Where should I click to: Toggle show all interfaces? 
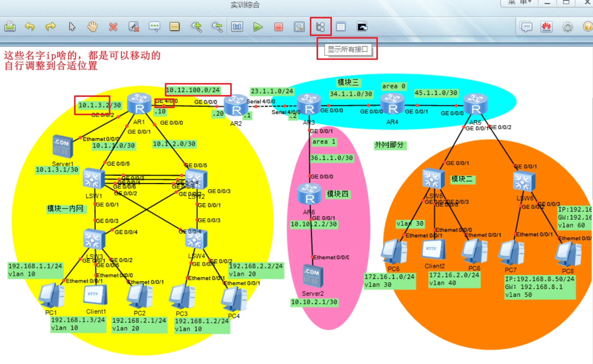[321, 27]
